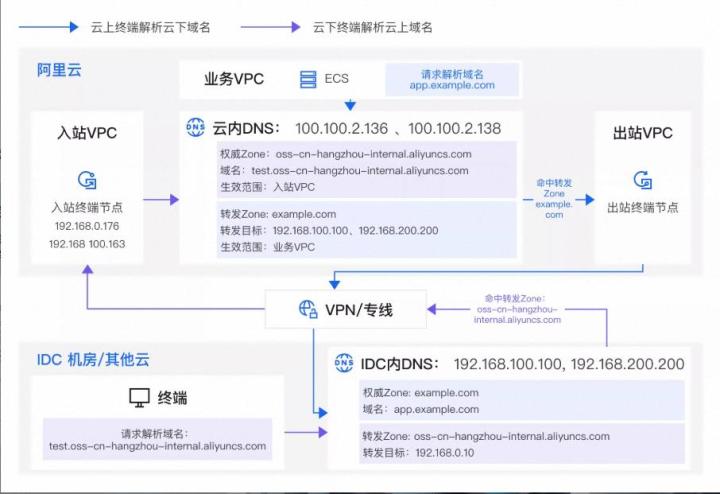
Task: Click 权威Zone: example.com in IDC内DNS
Action: point(421,393)
